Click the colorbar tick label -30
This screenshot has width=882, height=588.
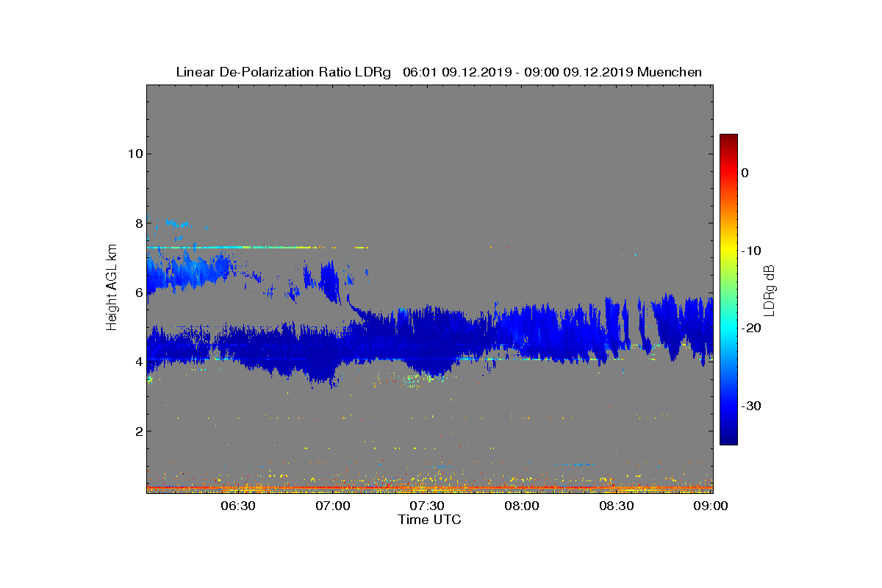[x=750, y=406]
